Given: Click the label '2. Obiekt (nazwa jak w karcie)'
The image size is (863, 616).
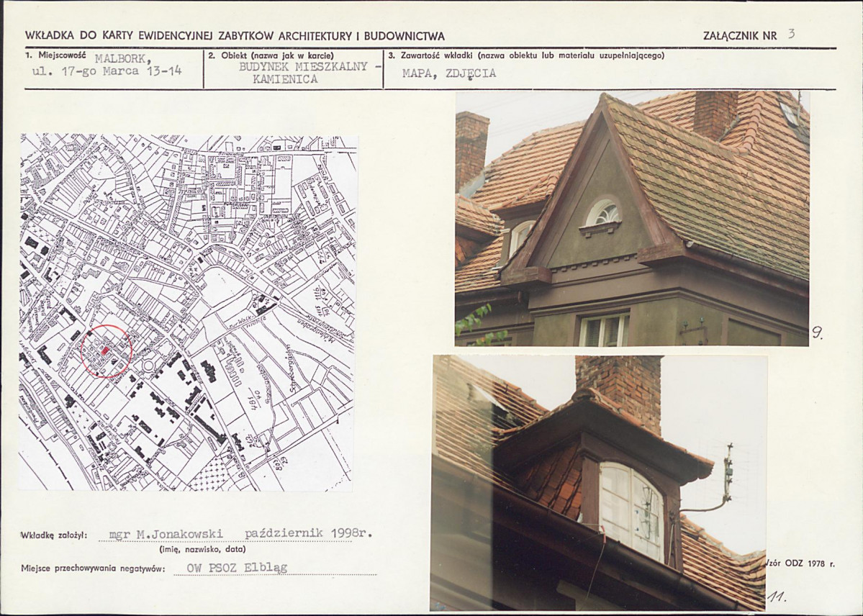Looking at the screenshot, I should pos(272,55).
